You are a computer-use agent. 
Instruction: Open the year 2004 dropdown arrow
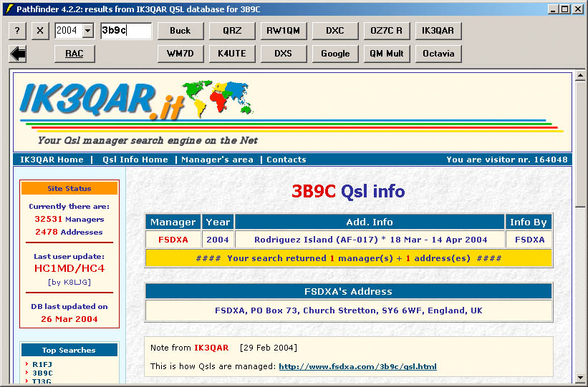pos(88,31)
